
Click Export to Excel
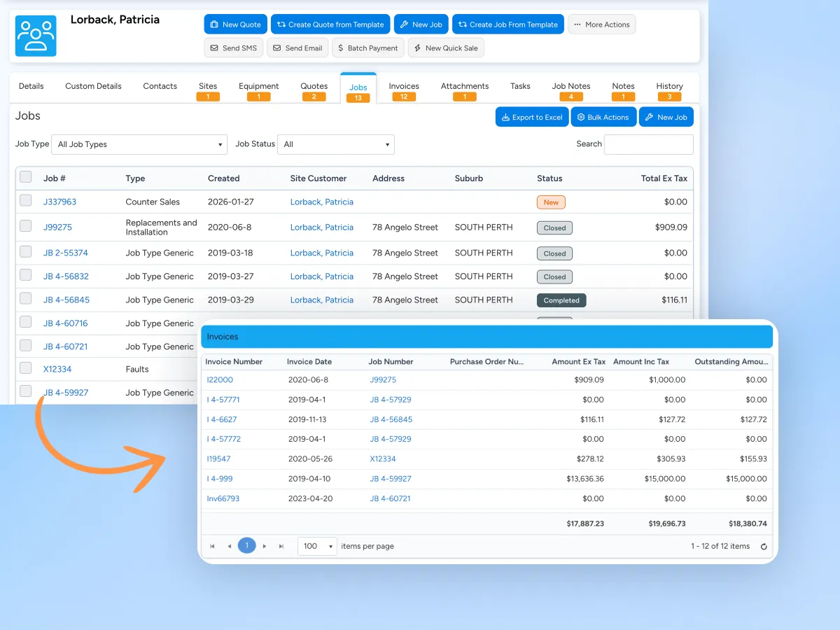[x=532, y=117]
